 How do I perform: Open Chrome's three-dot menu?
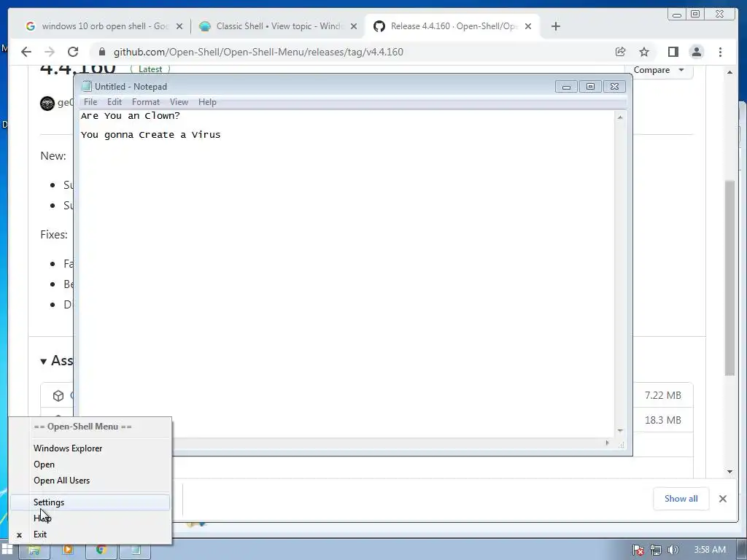click(x=720, y=52)
